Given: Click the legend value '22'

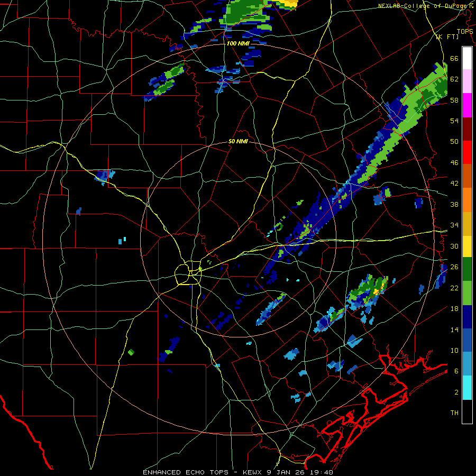Looking at the screenshot, I should pyautogui.click(x=454, y=288).
